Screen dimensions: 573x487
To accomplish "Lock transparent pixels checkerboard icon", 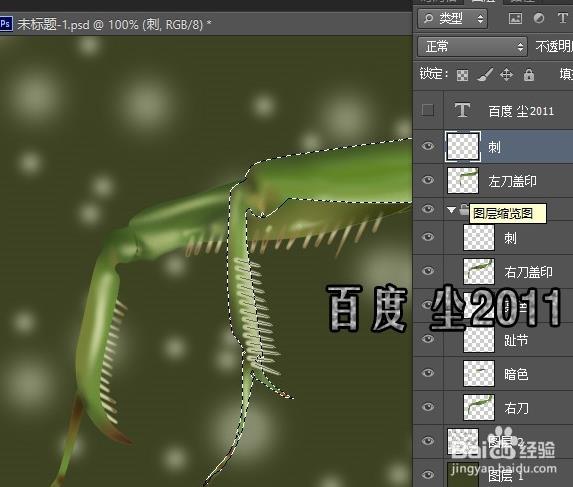I will [462, 75].
